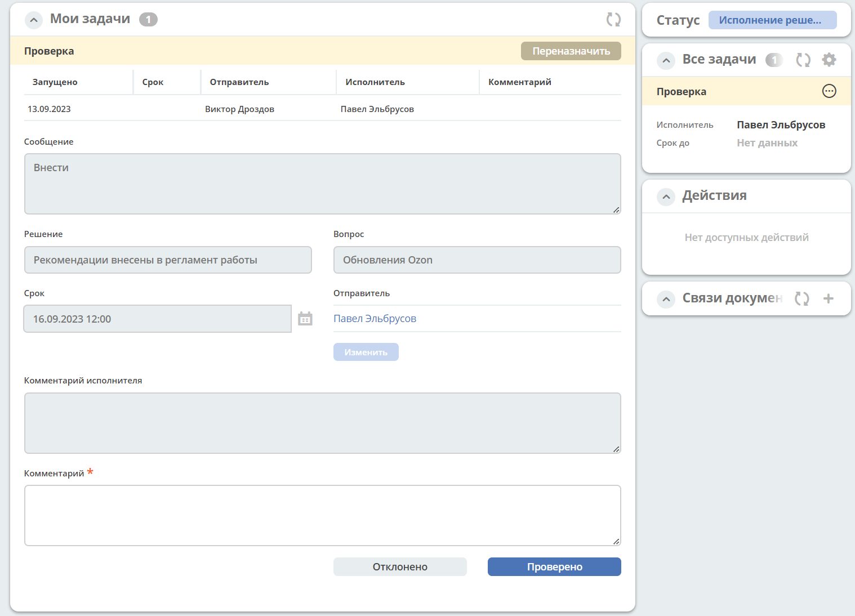Click the Все задачи count badge

coord(774,60)
